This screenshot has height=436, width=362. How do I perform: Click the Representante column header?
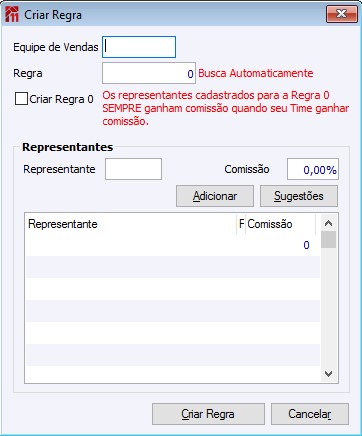click(131, 224)
